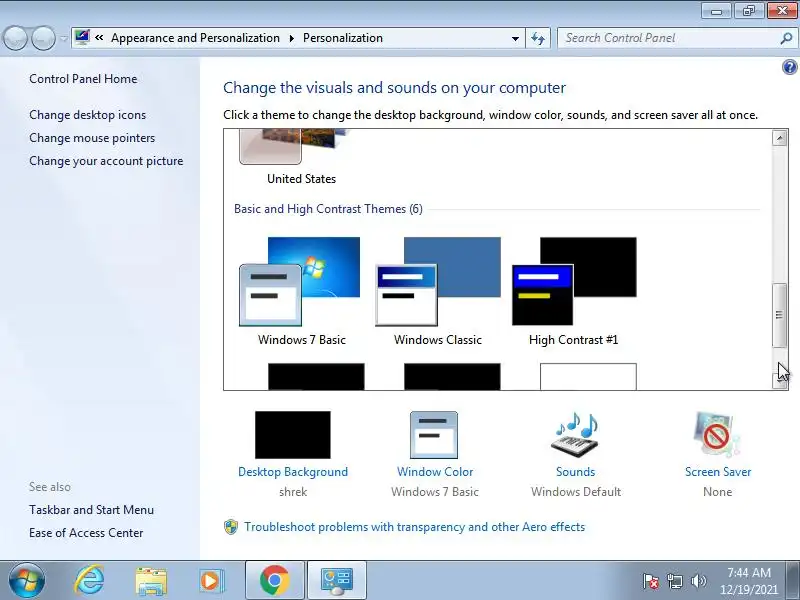Launch Internet Explorer from taskbar
Viewport: 800px width, 600px height.
click(89, 581)
